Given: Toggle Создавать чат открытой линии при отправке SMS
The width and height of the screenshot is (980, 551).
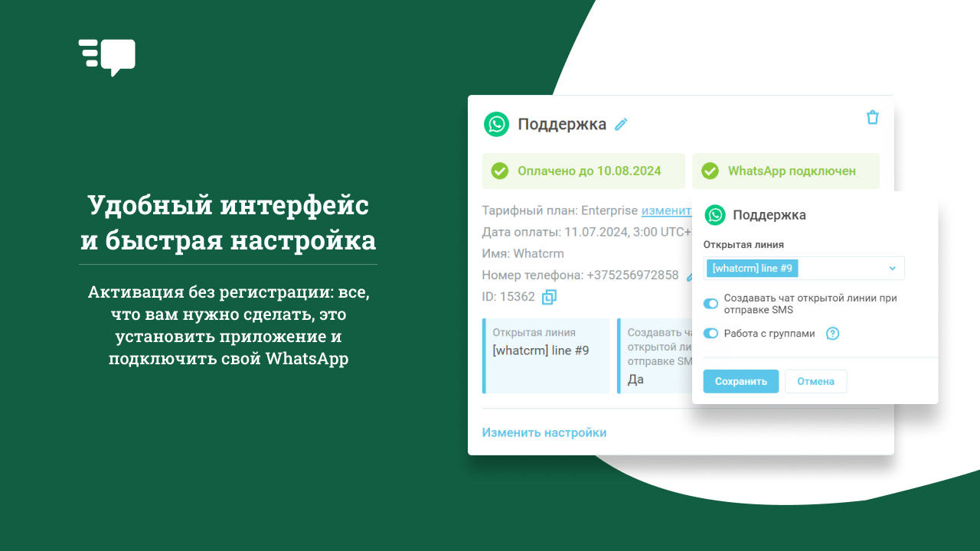Looking at the screenshot, I should (x=710, y=304).
